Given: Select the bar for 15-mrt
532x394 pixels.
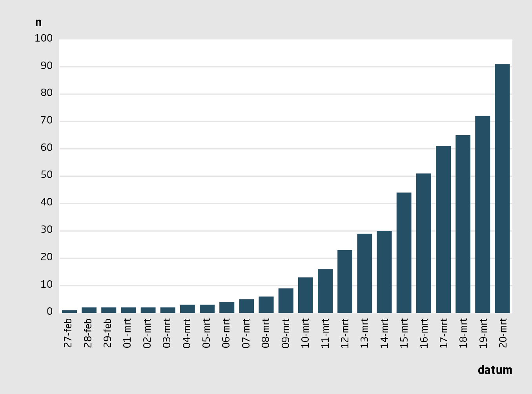Looking at the screenshot, I should (x=404, y=252).
